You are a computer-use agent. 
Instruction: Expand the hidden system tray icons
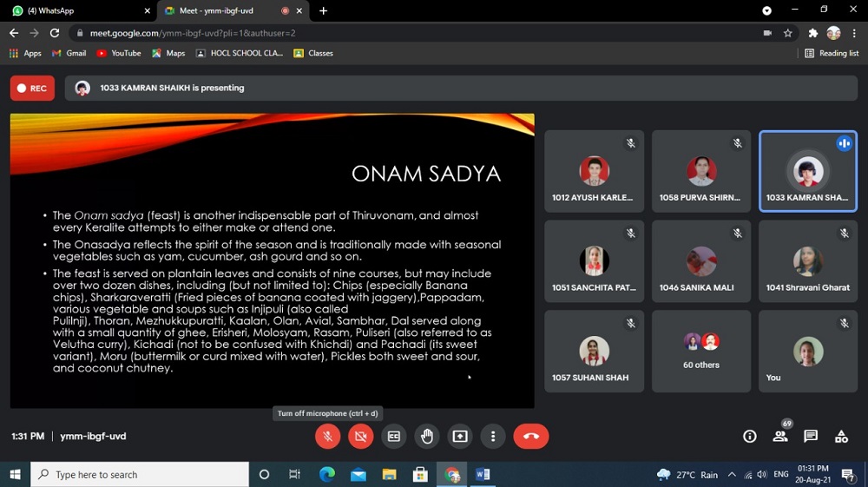click(732, 475)
